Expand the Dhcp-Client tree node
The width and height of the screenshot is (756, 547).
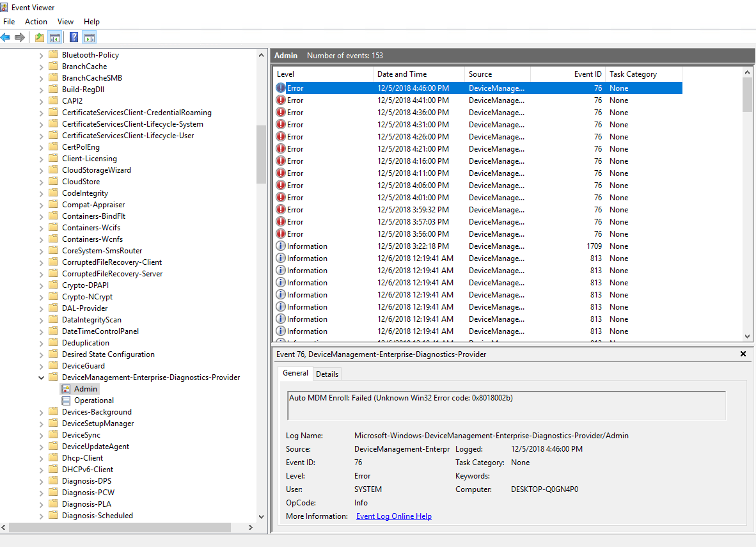[x=42, y=457]
